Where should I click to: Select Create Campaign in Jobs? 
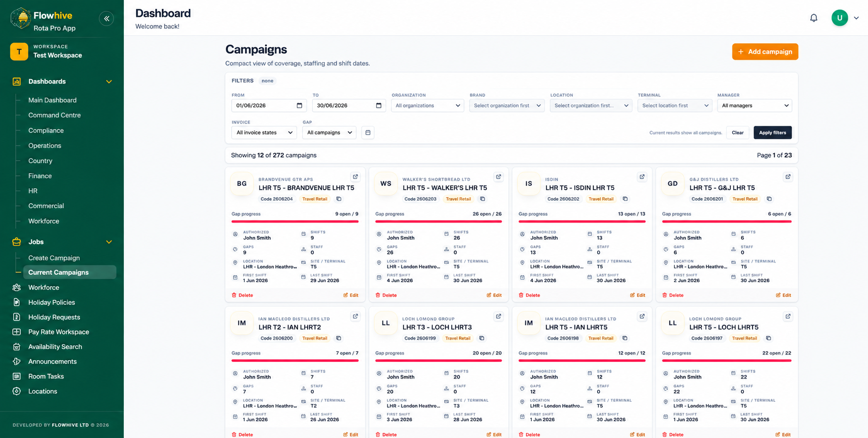coord(54,258)
